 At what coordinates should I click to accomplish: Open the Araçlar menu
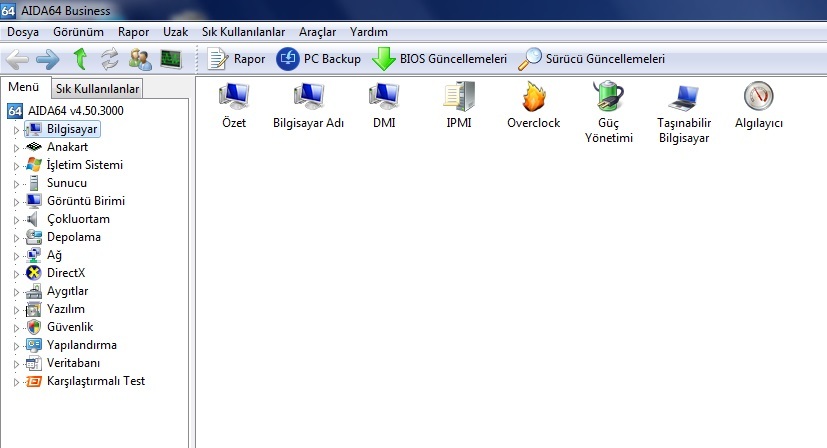(x=318, y=32)
